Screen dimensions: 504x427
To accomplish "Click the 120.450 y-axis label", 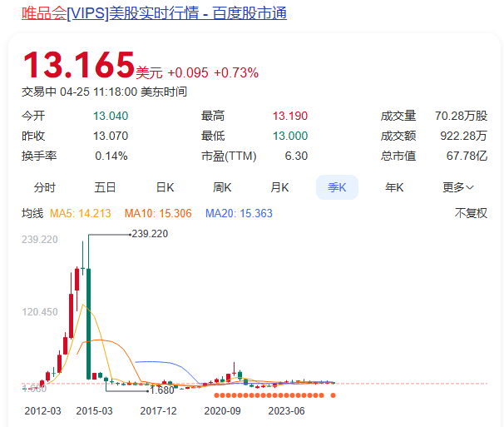I will coord(40,312).
